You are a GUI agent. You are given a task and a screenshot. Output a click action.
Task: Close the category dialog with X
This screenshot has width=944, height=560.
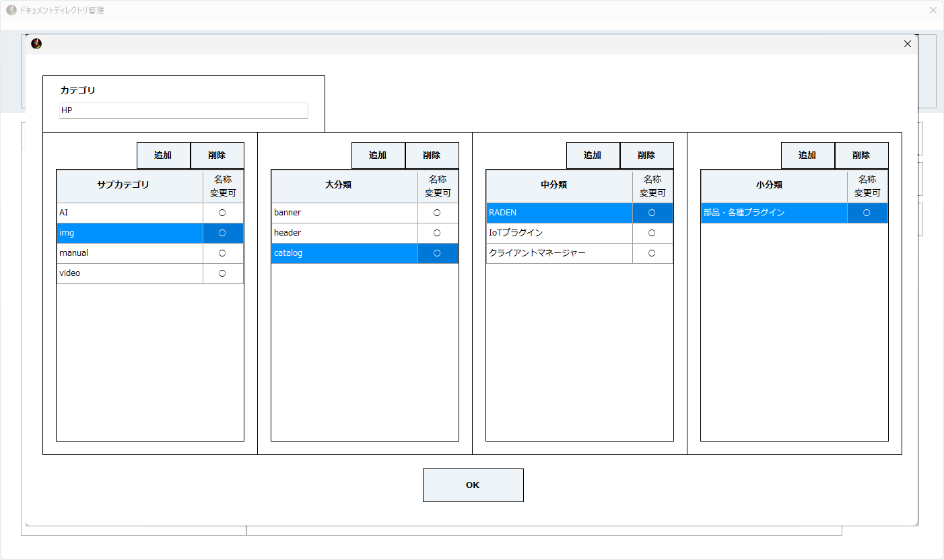(x=907, y=44)
